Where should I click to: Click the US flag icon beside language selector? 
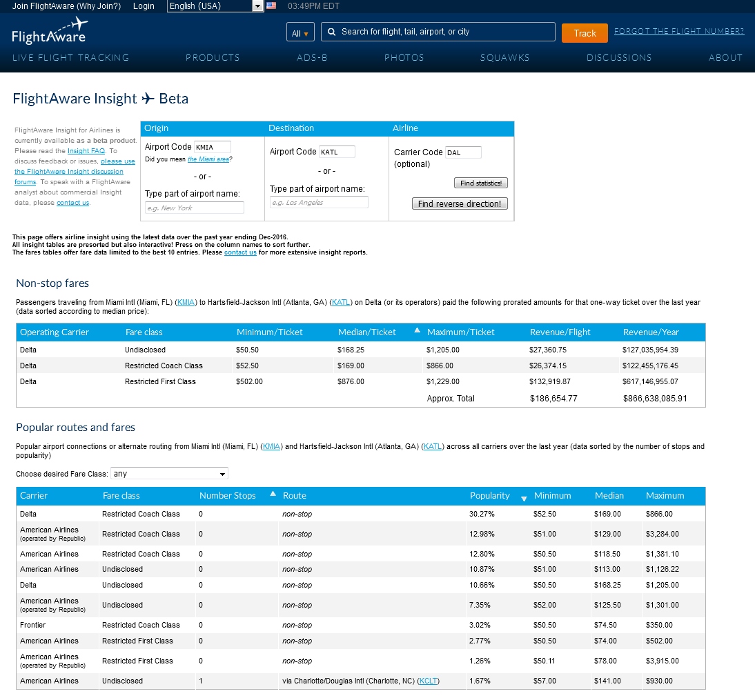pyautogui.click(x=271, y=6)
